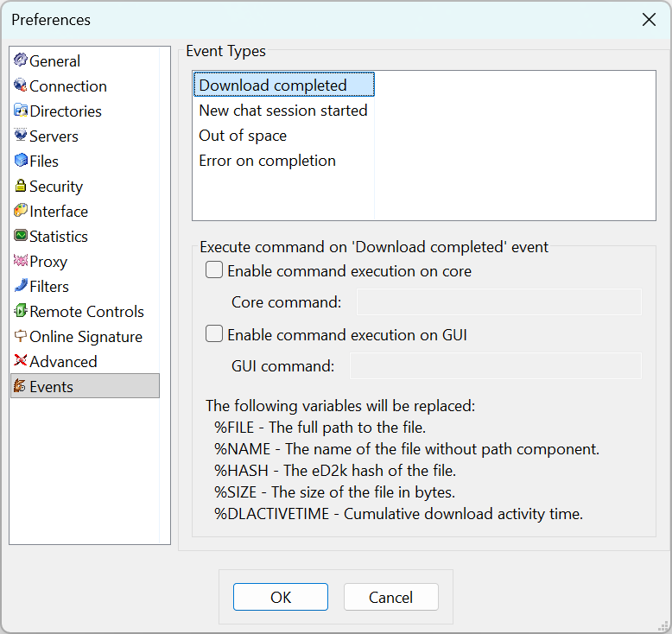Open the General preferences page
The width and height of the screenshot is (672, 634).
coord(85,60)
